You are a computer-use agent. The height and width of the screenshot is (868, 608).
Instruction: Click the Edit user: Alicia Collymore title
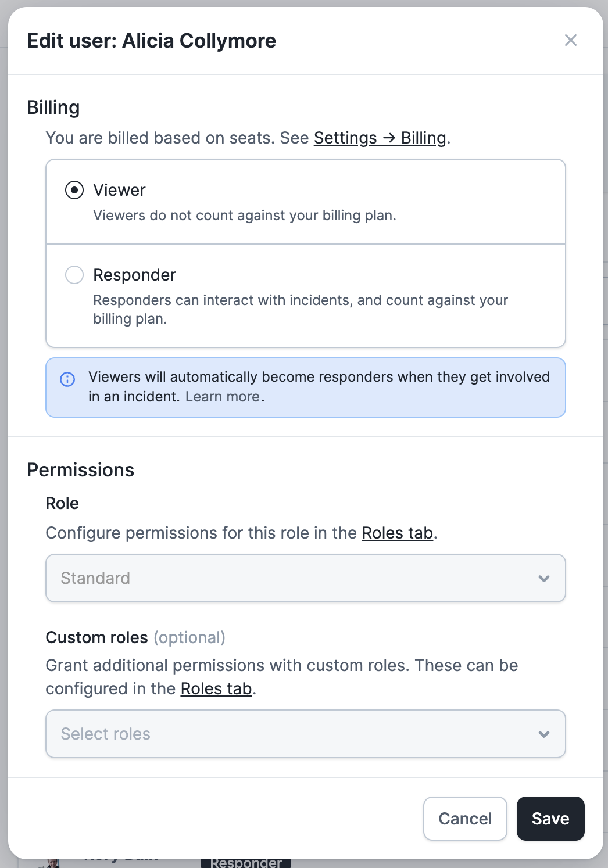tap(151, 41)
